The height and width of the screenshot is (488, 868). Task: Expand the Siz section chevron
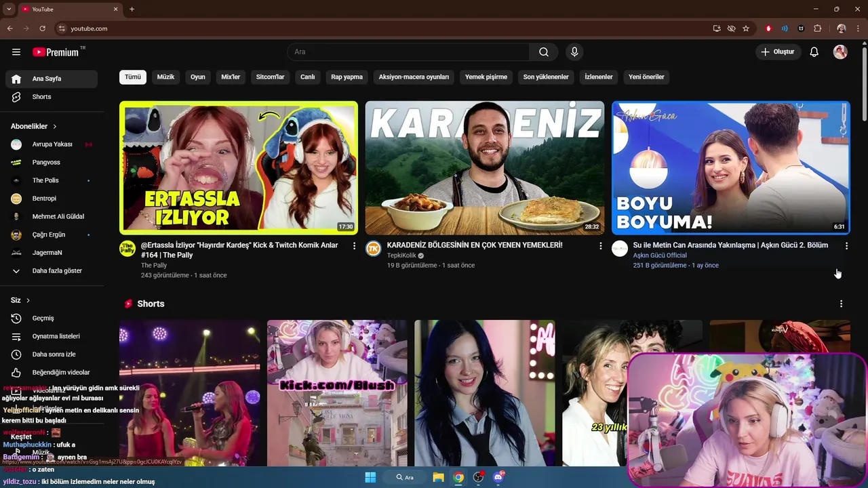click(28, 300)
